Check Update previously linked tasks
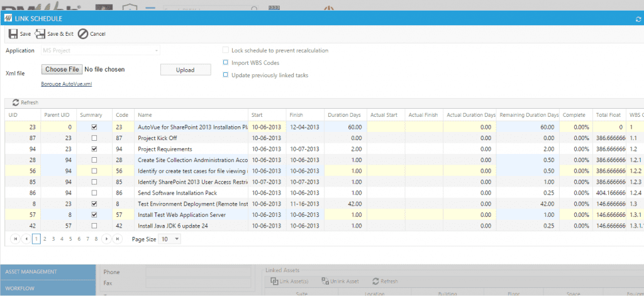This screenshot has height=296, width=644. [225, 75]
